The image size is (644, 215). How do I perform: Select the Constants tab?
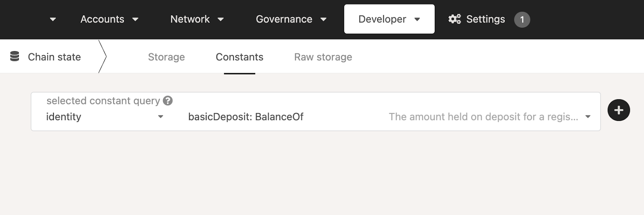[239, 57]
